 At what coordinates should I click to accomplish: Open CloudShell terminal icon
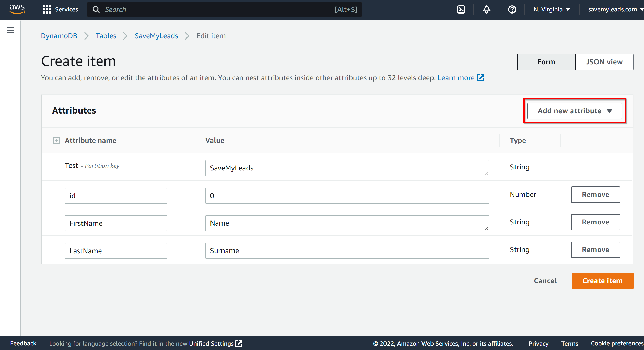coord(461,9)
